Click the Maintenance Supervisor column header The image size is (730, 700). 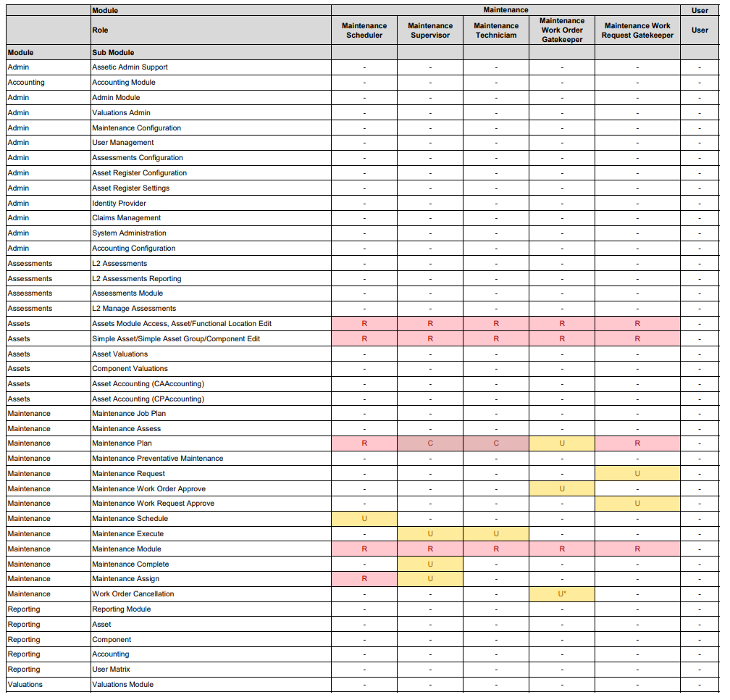click(x=430, y=30)
